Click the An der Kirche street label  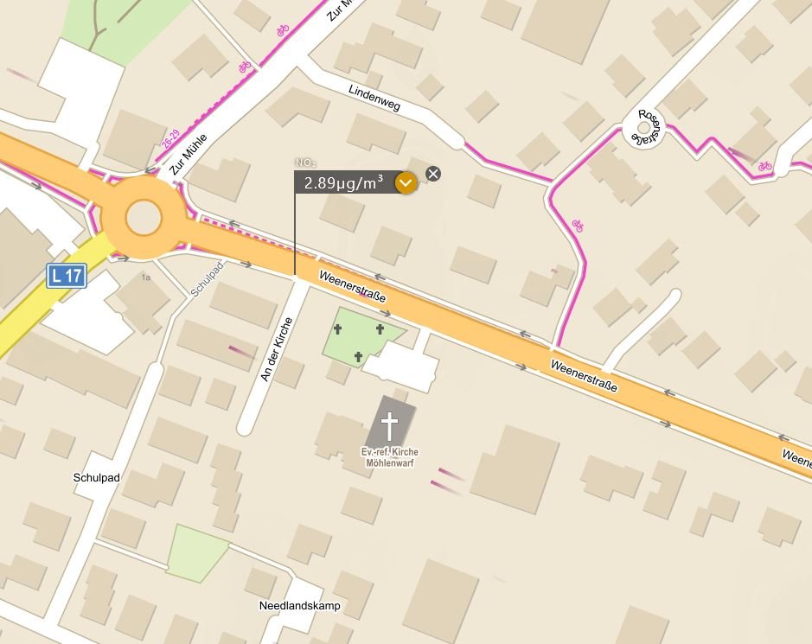point(277,349)
